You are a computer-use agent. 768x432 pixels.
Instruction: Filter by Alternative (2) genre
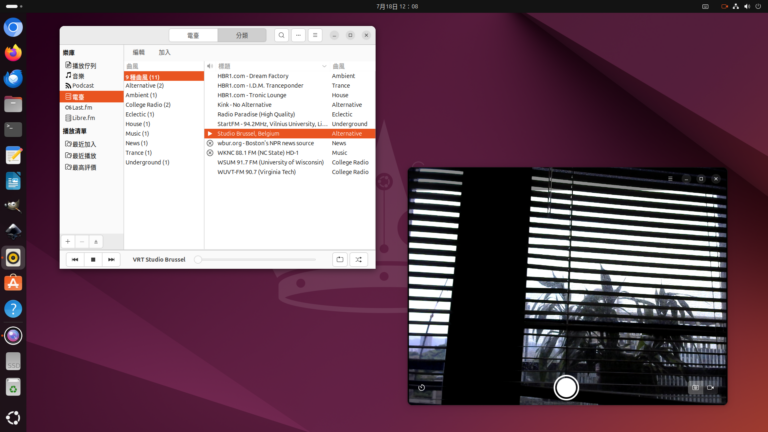pyautogui.click(x=164, y=86)
